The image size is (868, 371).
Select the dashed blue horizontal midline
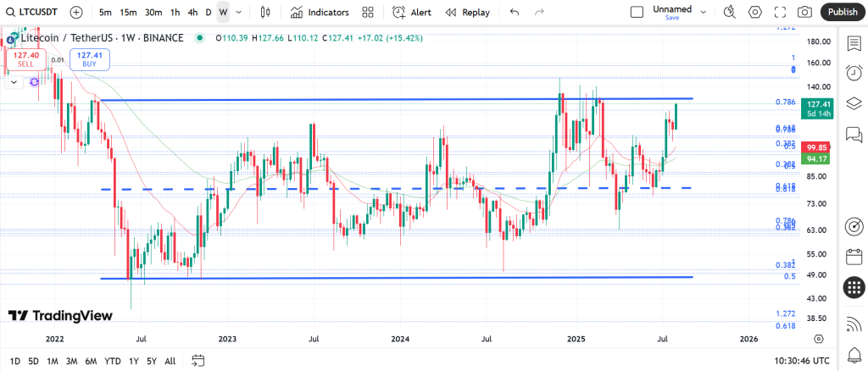pyautogui.click(x=397, y=189)
